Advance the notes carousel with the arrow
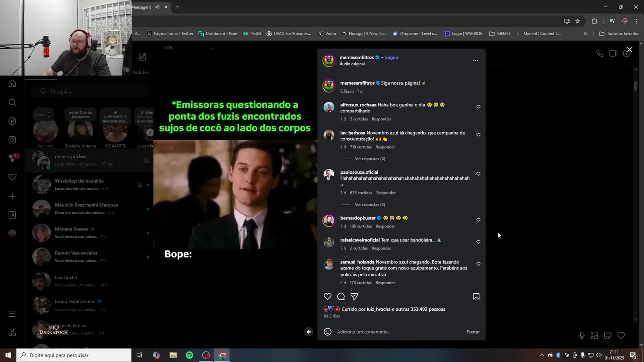Screen dimensions: 644x362 (149, 132)
